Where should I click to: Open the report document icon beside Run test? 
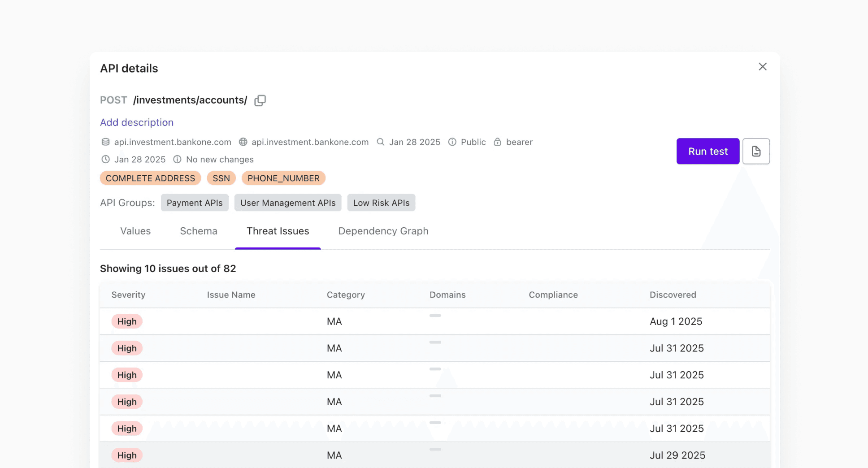pyautogui.click(x=756, y=151)
